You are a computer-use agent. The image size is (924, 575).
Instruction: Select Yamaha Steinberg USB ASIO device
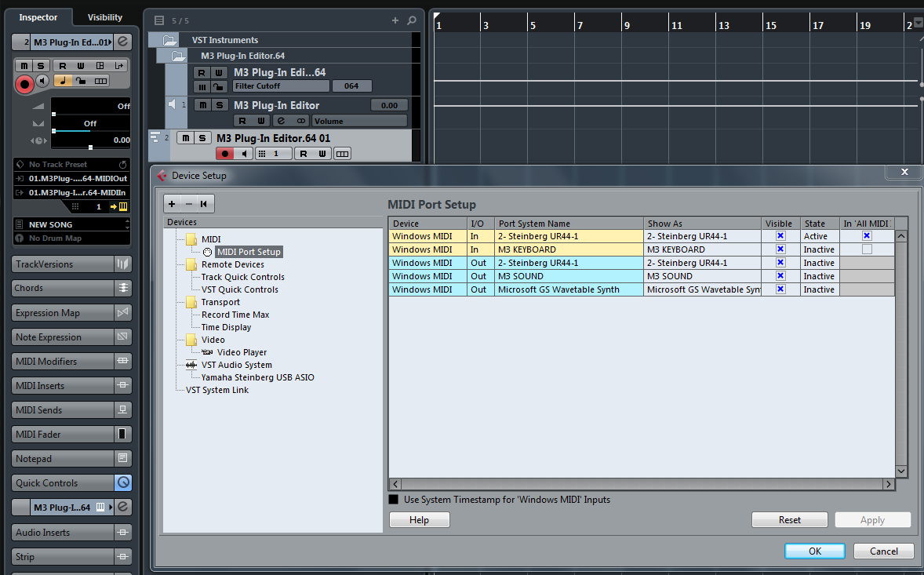tap(258, 377)
